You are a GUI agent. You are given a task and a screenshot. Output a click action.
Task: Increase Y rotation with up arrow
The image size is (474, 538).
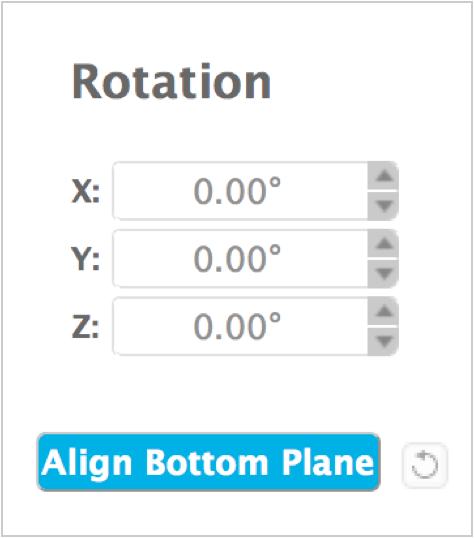(x=383, y=244)
